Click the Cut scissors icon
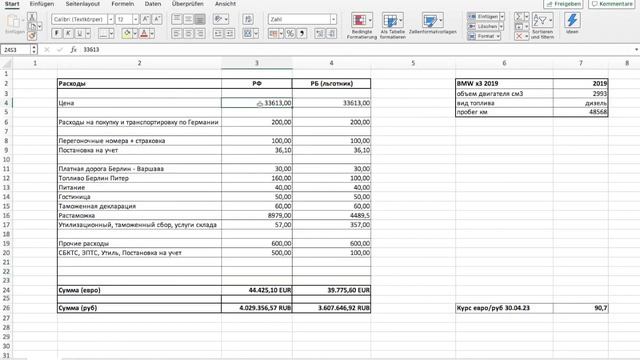 (x=32, y=17)
